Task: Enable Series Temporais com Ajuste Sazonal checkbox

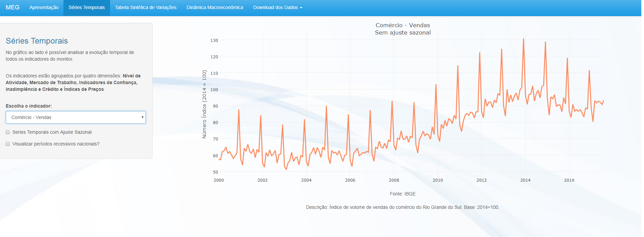Action: (8, 132)
